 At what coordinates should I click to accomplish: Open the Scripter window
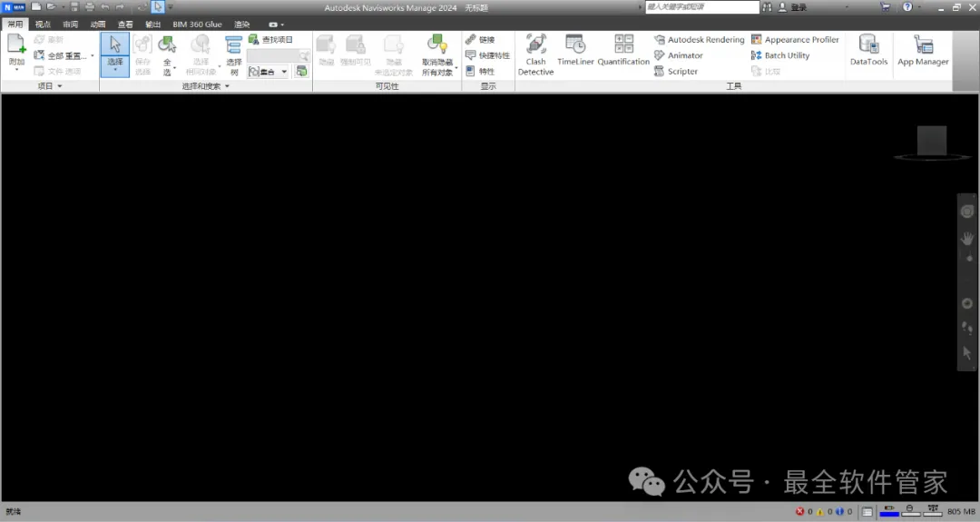[x=676, y=72]
